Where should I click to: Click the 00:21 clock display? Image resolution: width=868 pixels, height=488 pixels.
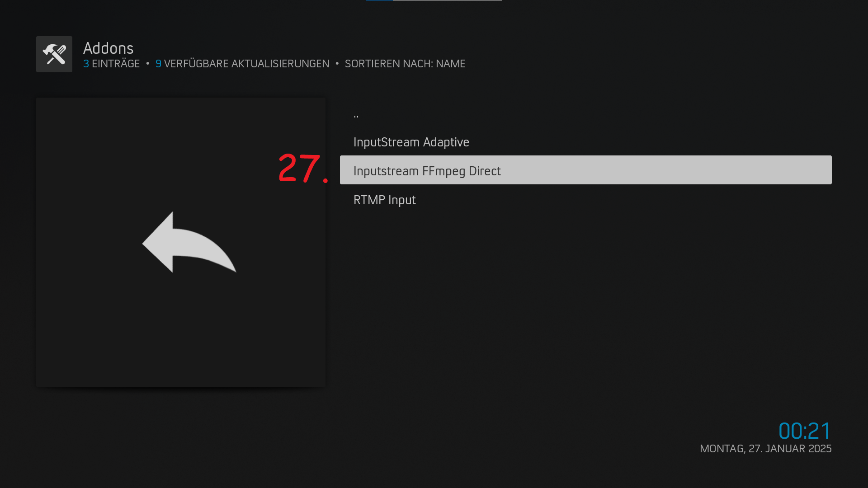click(x=805, y=431)
